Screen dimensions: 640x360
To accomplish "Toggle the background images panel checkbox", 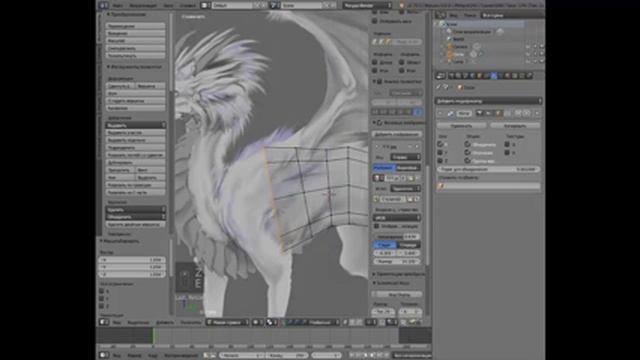I will click(x=379, y=122).
